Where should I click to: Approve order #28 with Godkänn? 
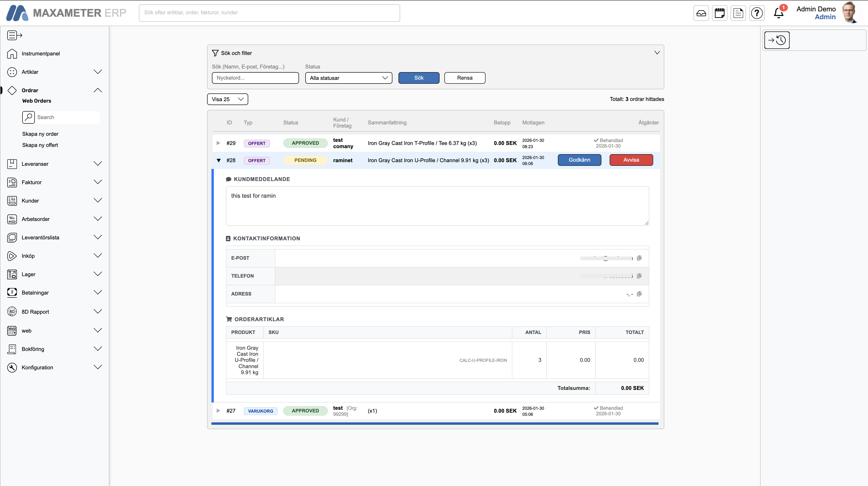point(579,160)
